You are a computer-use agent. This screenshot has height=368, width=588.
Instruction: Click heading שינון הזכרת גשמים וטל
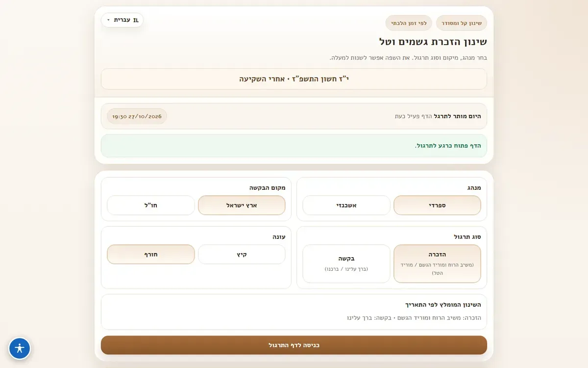pos(433,42)
